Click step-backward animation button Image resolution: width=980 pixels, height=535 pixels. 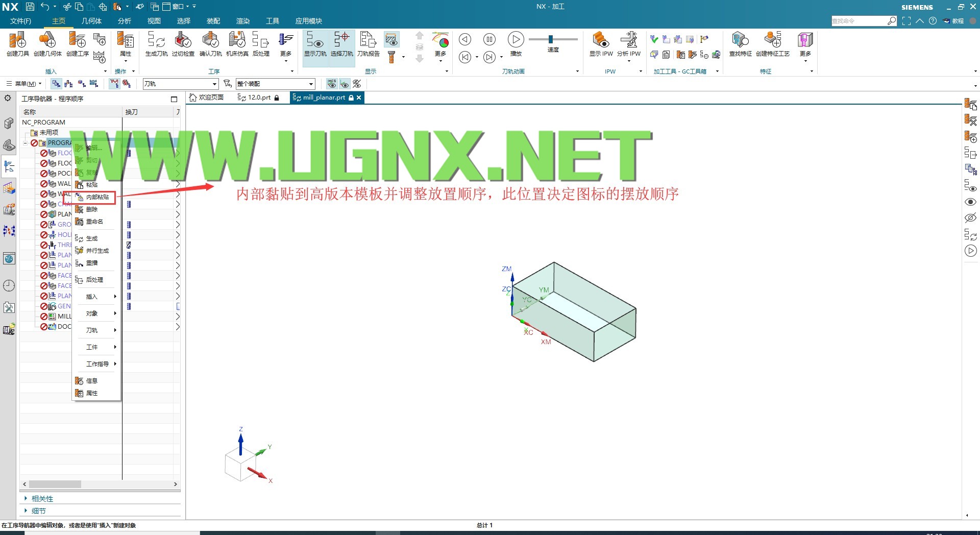click(464, 57)
